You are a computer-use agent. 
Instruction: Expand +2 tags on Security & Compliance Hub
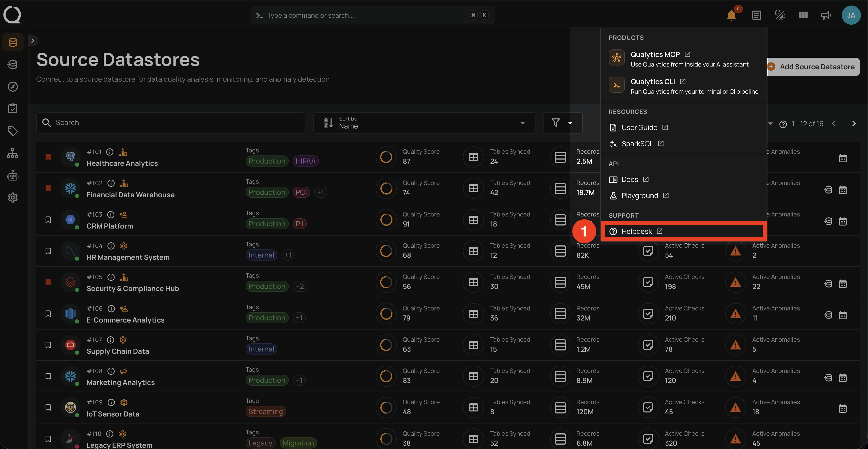300,286
